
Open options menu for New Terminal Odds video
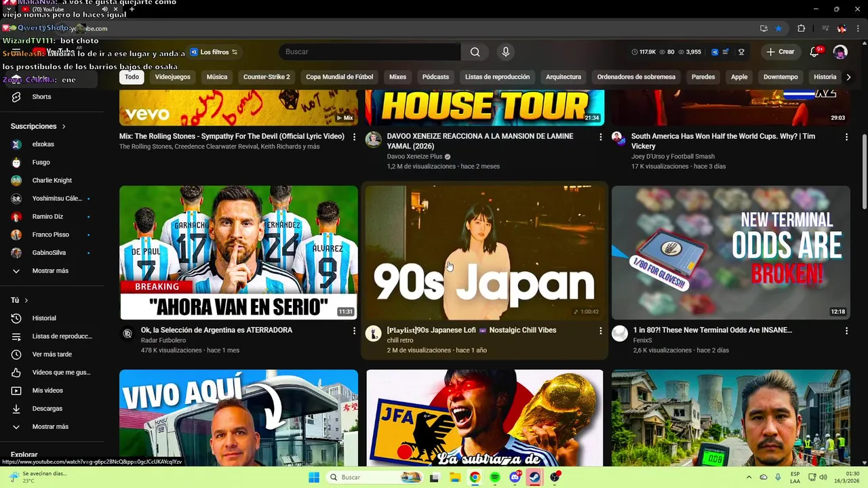click(x=846, y=331)
